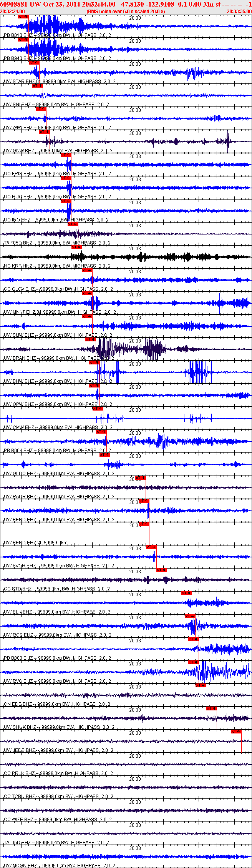
Task: Click the UW STAR EHZ 01 label
Action: point(59,81)
